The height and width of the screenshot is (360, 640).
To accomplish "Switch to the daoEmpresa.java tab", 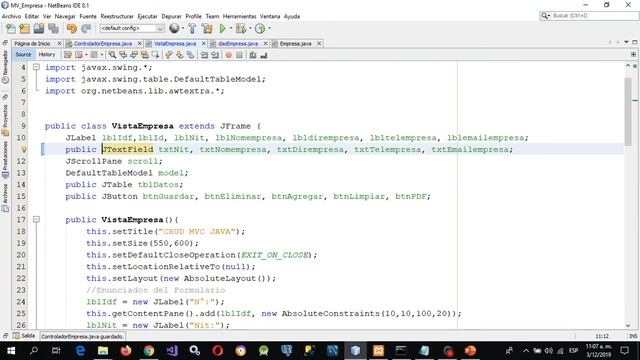I will tap(238, 43).
